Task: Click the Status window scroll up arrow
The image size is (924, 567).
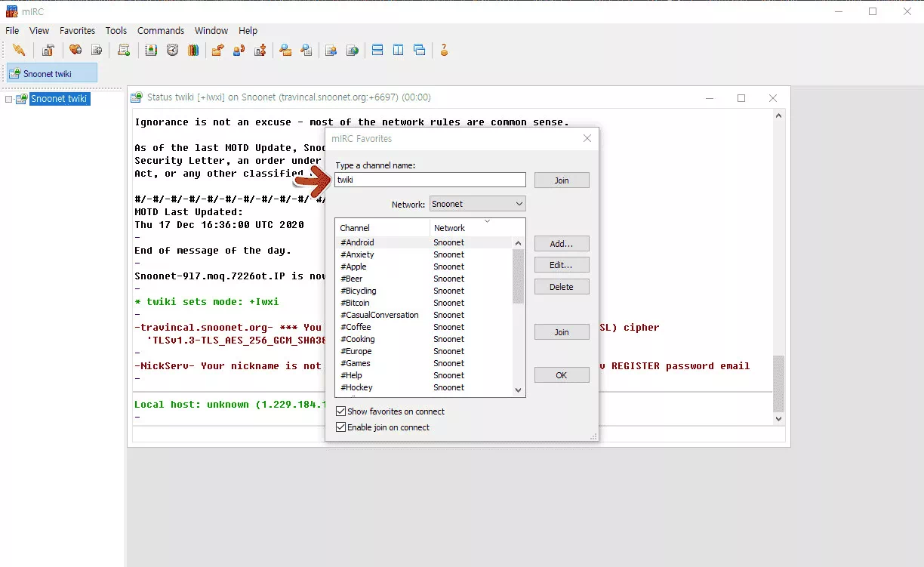Action: 779,116
